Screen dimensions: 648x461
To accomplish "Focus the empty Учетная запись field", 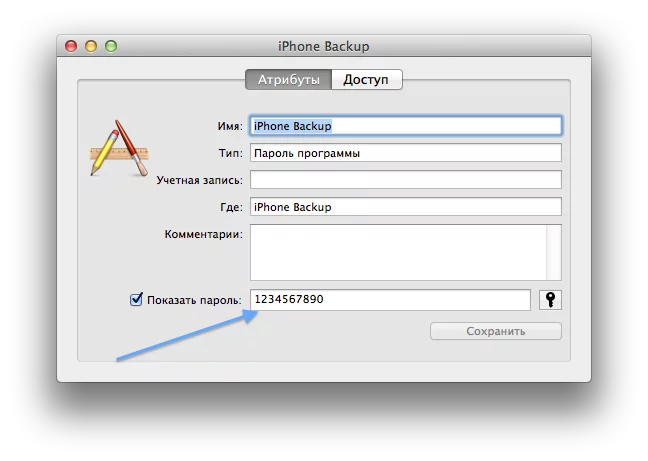I will (x=406, y=180).
